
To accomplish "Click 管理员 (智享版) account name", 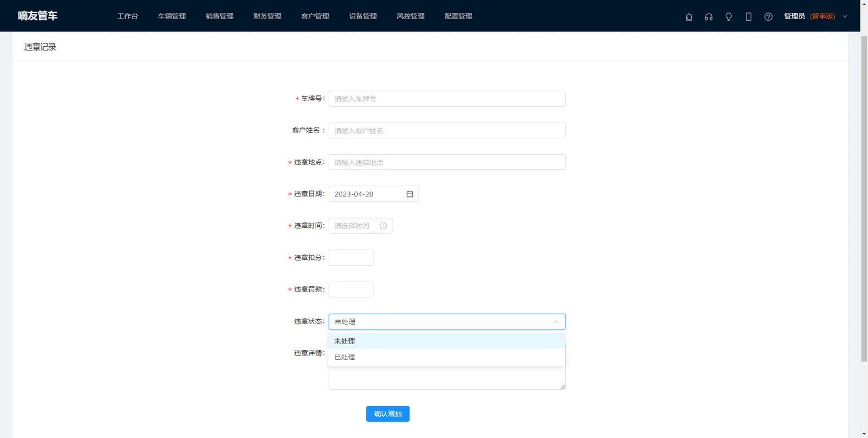I will pos(809,16).
